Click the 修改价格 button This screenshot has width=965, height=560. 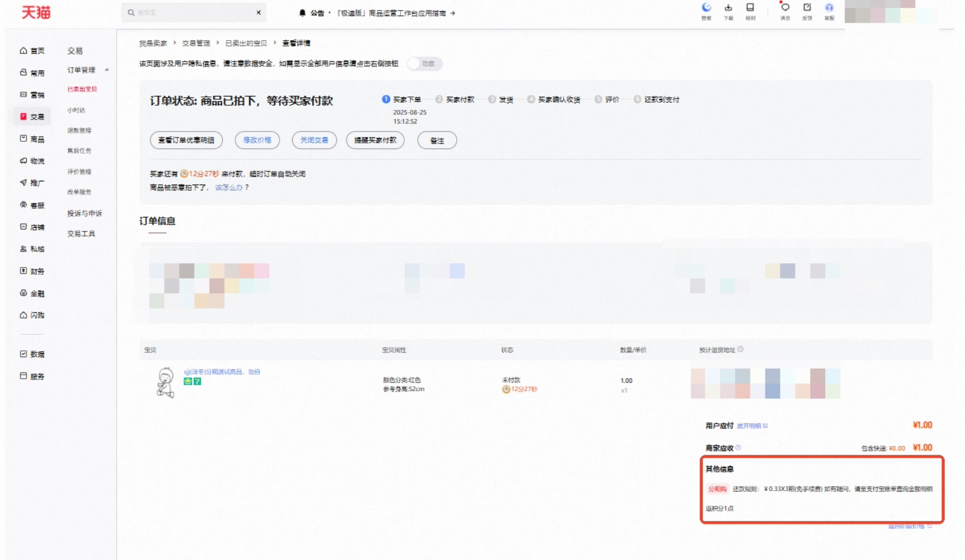(x=257, y=140)
